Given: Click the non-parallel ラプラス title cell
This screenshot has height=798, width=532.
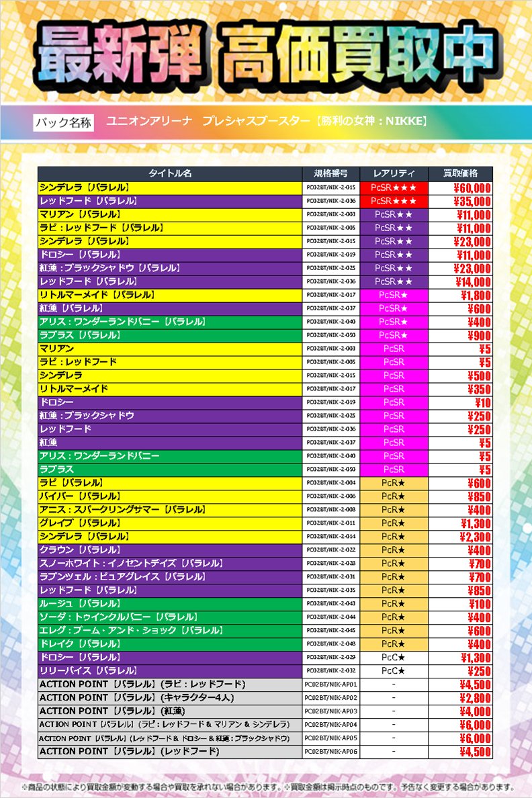Looking at the screenshot, I should (x=170, y=470).
